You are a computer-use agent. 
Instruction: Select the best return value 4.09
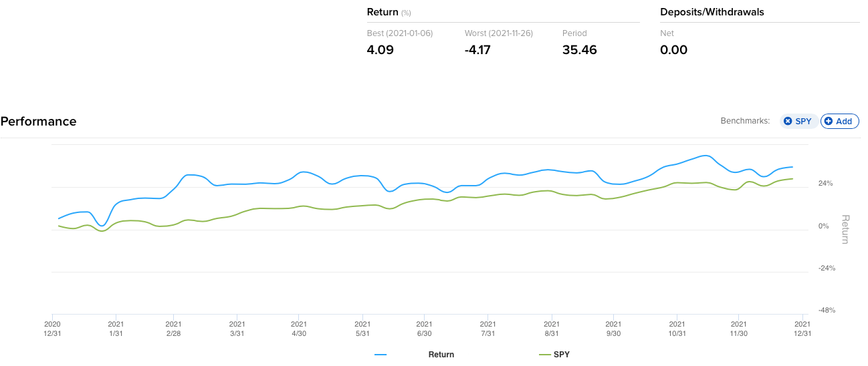click(x=380, y=50)
